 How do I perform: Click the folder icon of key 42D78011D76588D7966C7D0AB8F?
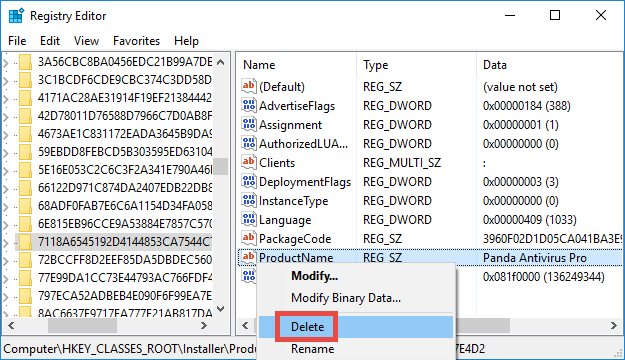tap(25, 116)
